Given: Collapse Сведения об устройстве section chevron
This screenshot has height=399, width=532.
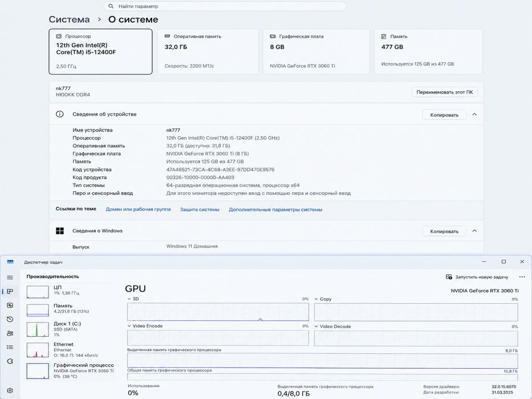Looking at the screenshot, I should click(474, 115).
